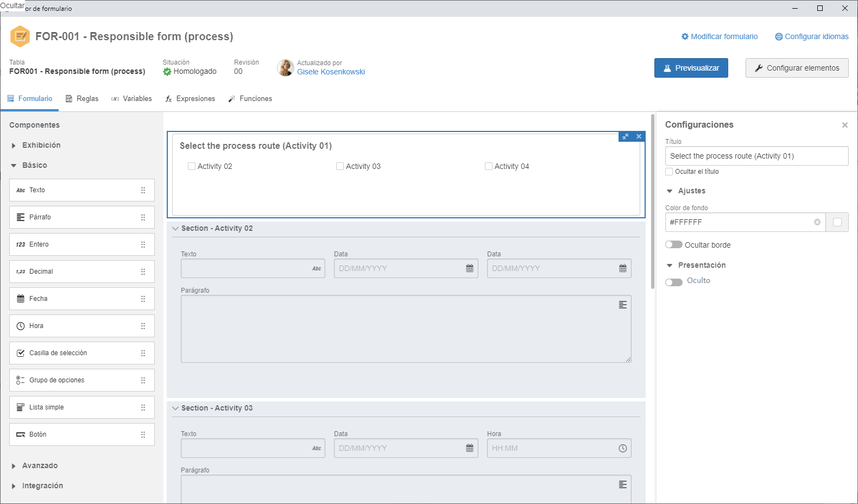This screenshot has height=504, width=858.
Task: Click the paragraph align icon in Activity 03 Parágrafo
Action: coord(623,484)
